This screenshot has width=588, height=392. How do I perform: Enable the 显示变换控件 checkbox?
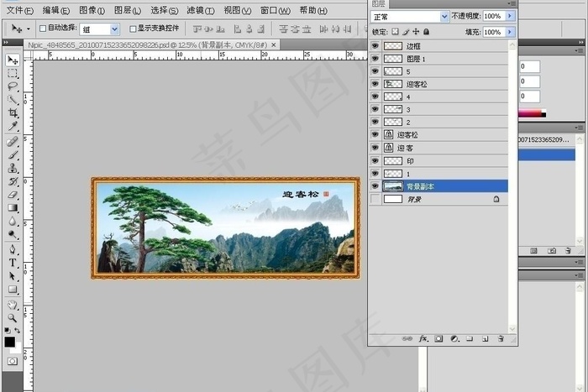click(133, 29)
